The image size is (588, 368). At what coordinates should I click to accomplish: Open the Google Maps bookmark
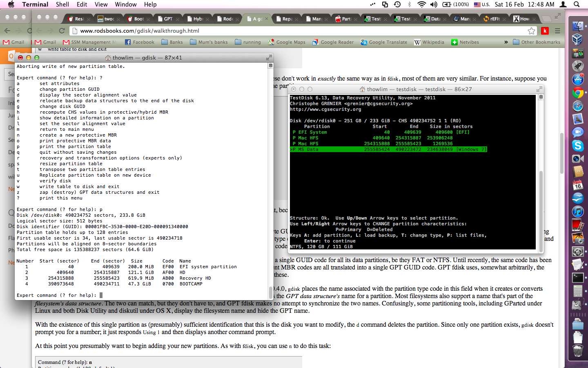pos(287,42)
